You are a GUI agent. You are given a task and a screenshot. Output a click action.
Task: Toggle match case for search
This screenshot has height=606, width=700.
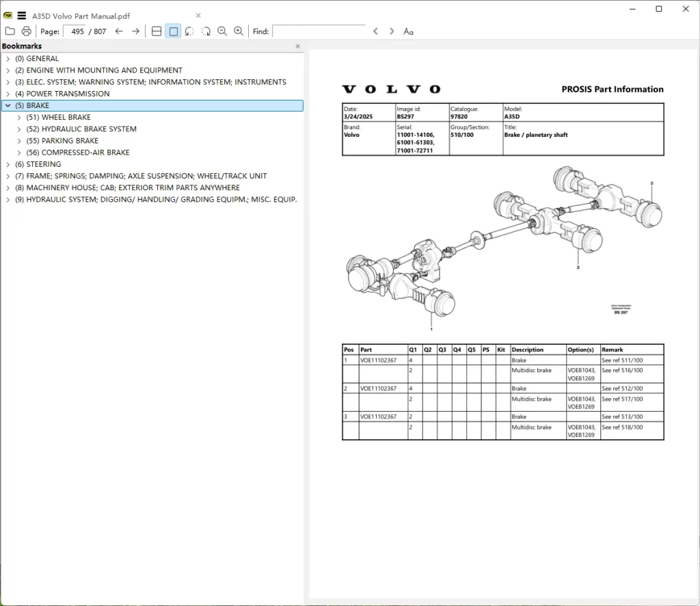pyautogui.click(x=408, y=31)
